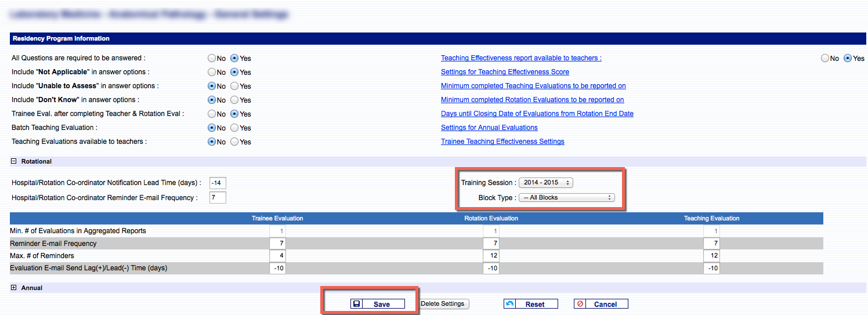Screen dimensions: 868x315
Task: Open Settings for Annual Evaluations link
Action: click(x=489, y=128)
